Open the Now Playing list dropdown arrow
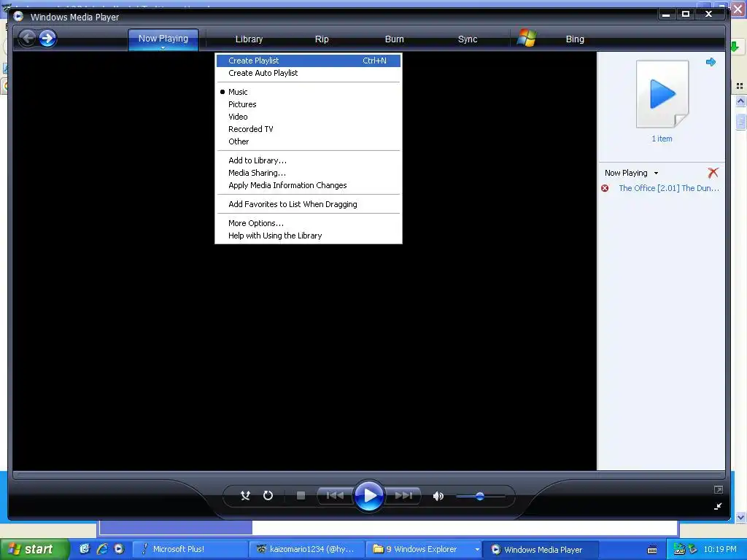Viewport: 747px width, 560px height. [656, 174]
